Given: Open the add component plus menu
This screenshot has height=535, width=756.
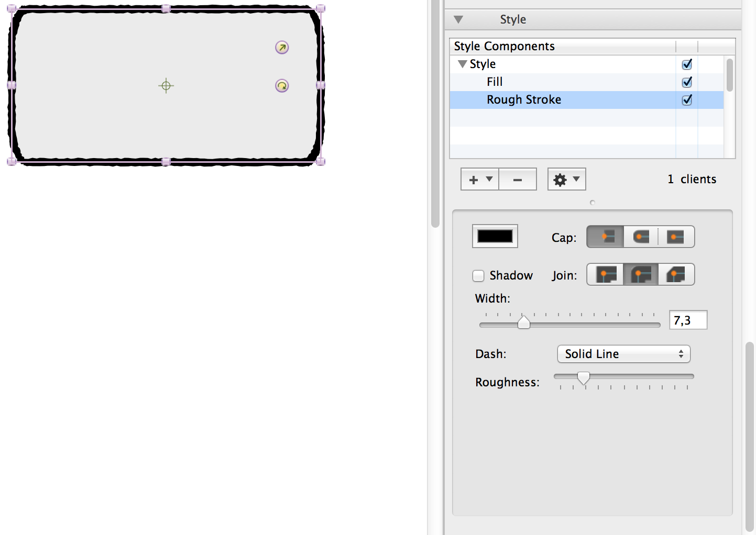Looking at the screenshot, I should click(480, 179).
